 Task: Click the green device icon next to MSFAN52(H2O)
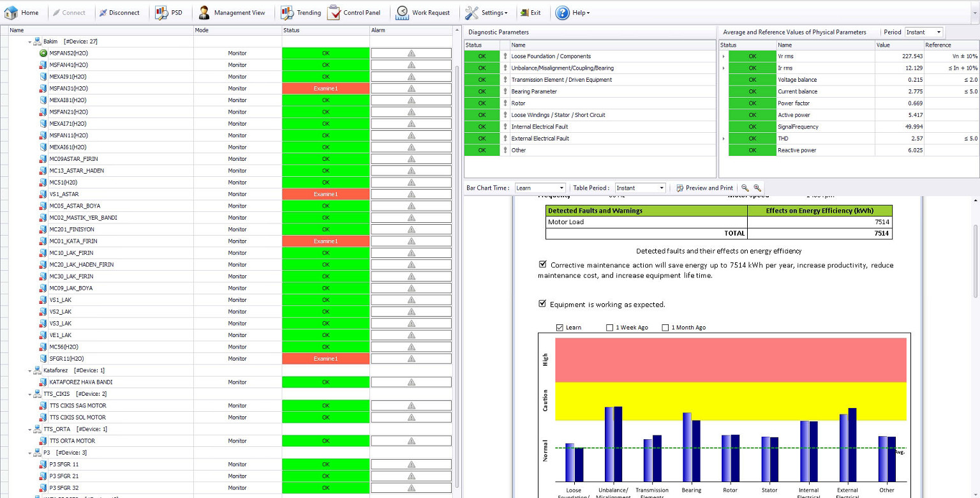point(43,53)
